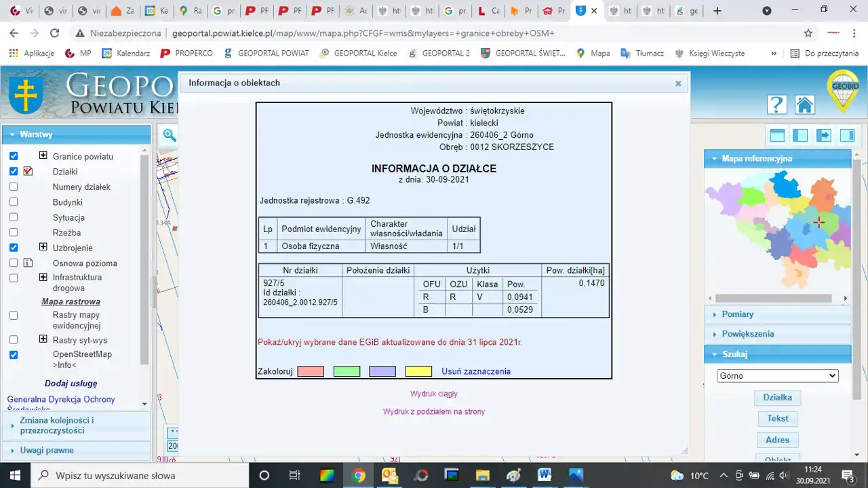
Task: Select the left-panel layout icon
Action: click(800, 135)
